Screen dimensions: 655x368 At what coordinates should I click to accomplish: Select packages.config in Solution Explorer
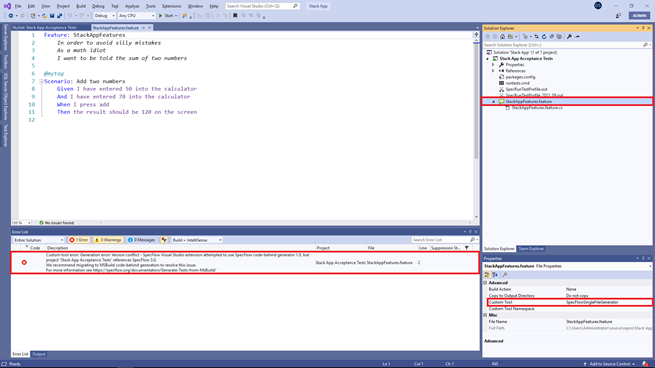point(520,77)
